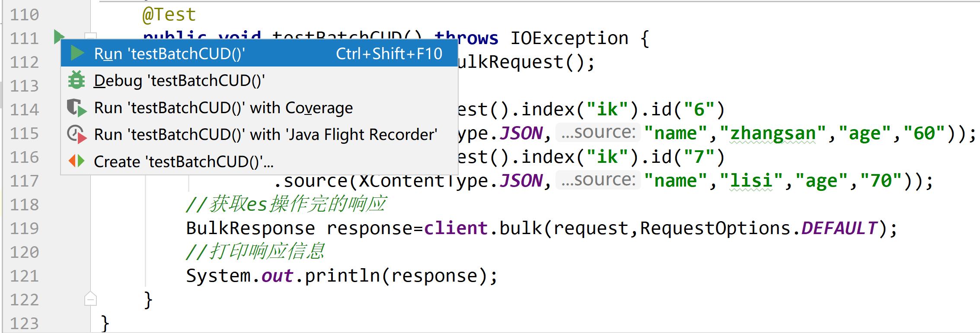Click the 'throws' keyword on line 111
The width and height of the screenshot is (980, 333).
467,38
